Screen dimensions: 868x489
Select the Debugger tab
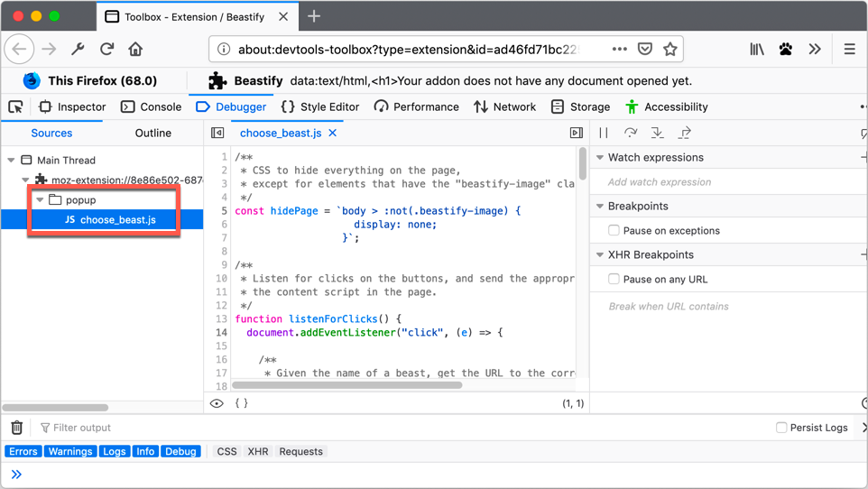231,106
